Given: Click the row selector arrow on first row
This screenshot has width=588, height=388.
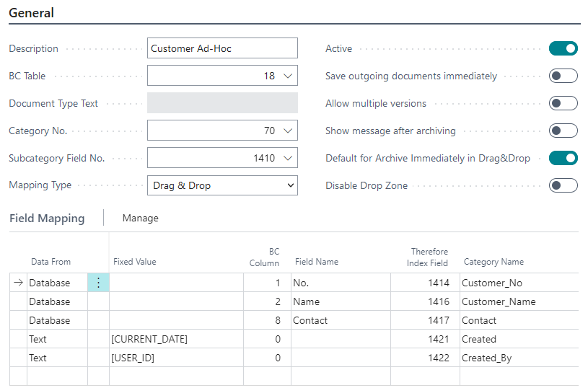Looking at the screenshot, I should click(x=18, y=283).
